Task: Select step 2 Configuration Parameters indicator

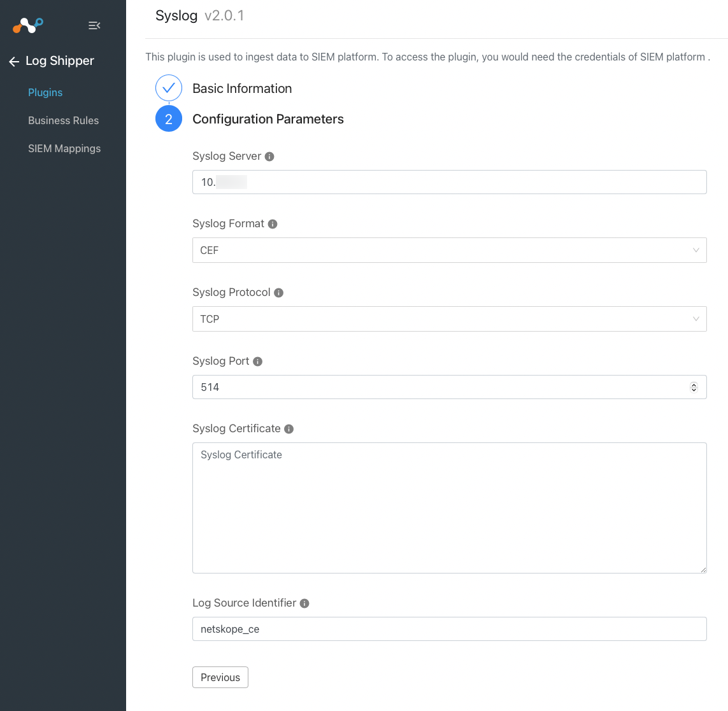Action: tap(168, 118)
